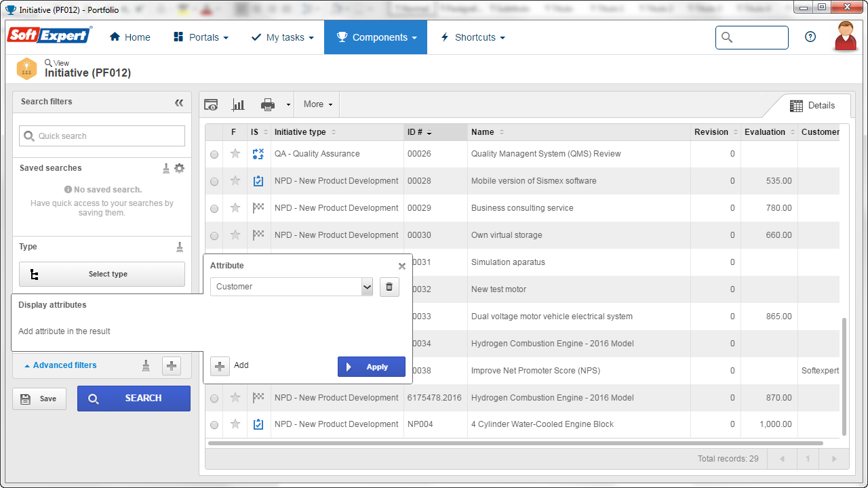Select the radio for row 00028

(214, 182)
